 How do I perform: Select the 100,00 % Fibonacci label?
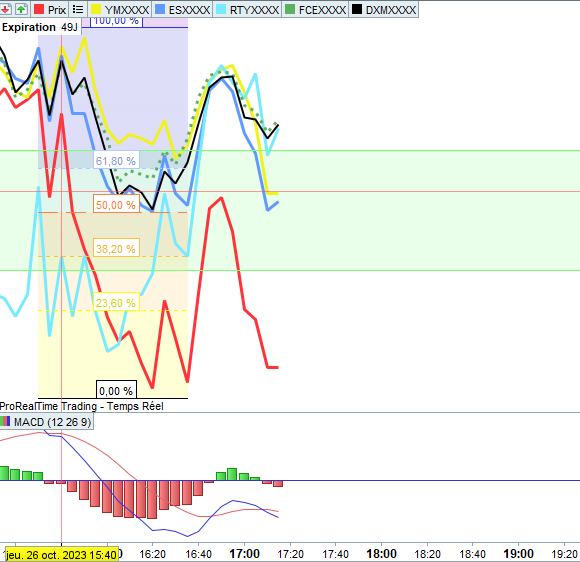coord(117,21)
